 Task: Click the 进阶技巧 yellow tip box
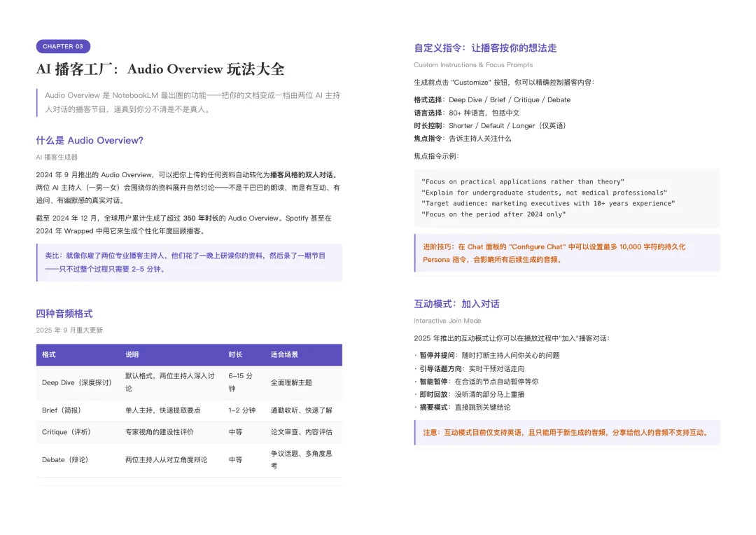(x=567, y=256)
